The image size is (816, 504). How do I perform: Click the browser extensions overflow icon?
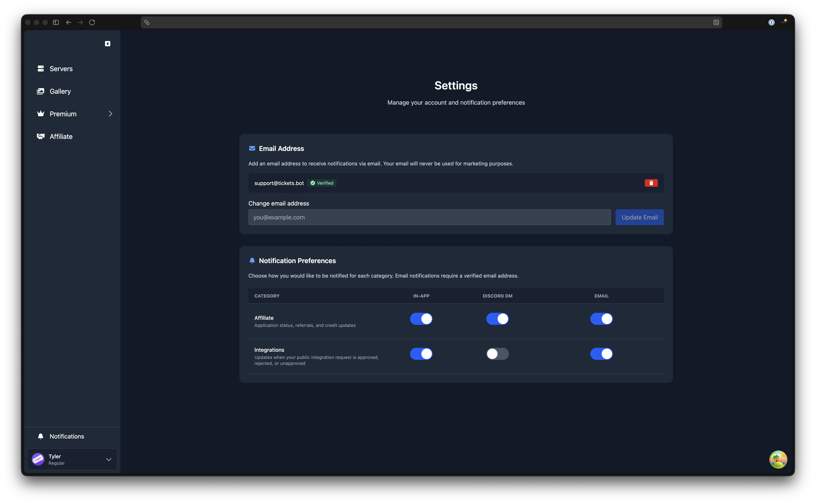784,22
